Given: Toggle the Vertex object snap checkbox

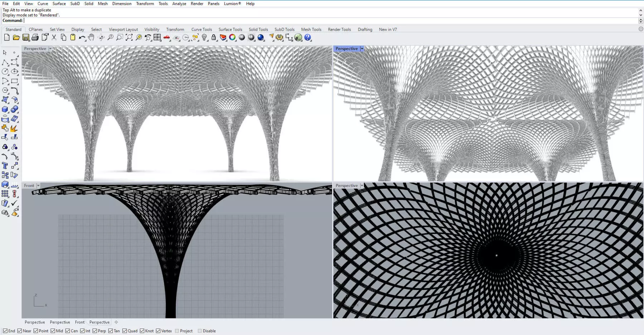Looking at the screenshot, I should pos(158,331).
